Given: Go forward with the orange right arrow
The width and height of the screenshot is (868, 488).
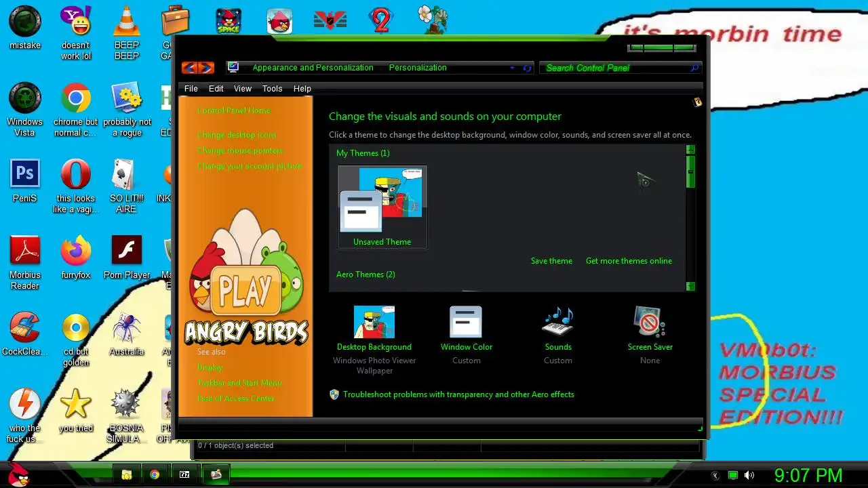Looking at the screenshot, I should pos(206,68).
